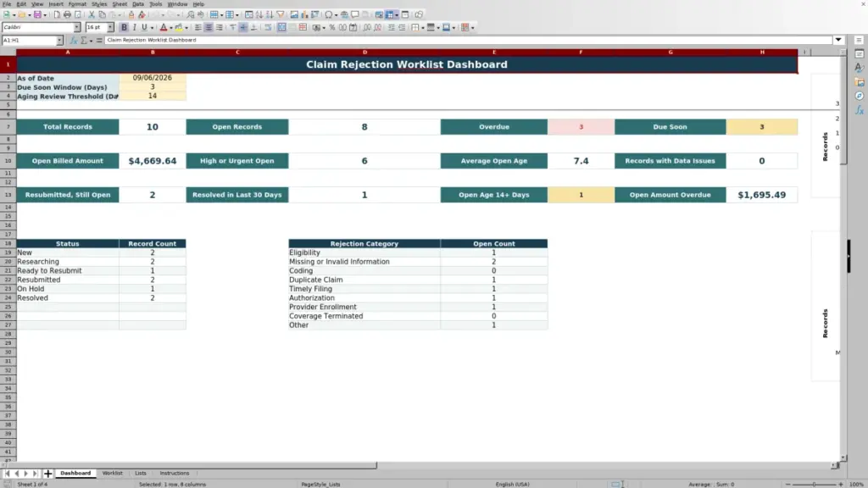
Task: Click the Insert Image icon
Action: pyautogui.click(x=294, y=15)
